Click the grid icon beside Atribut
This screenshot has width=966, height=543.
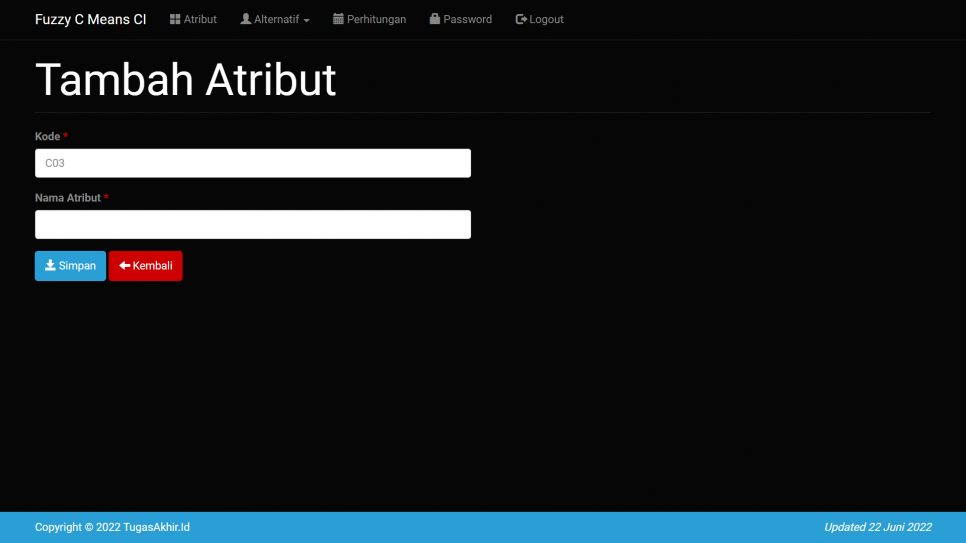point(175,19)
